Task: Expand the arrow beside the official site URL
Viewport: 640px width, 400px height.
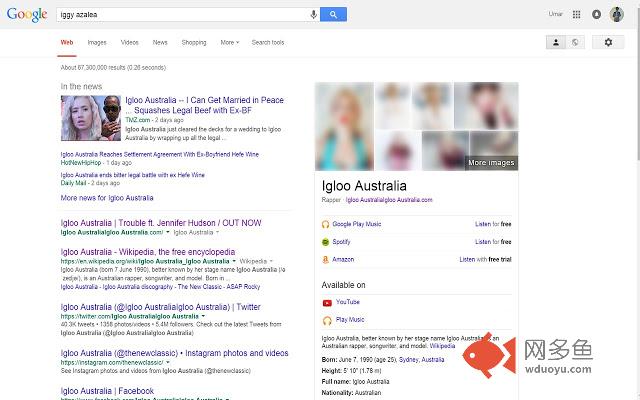Action: (167, 232)
